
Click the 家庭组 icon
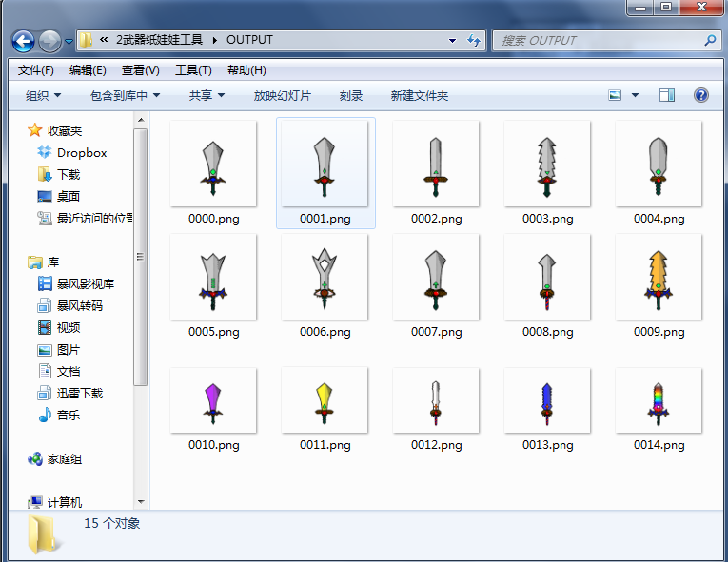[35, 459]
